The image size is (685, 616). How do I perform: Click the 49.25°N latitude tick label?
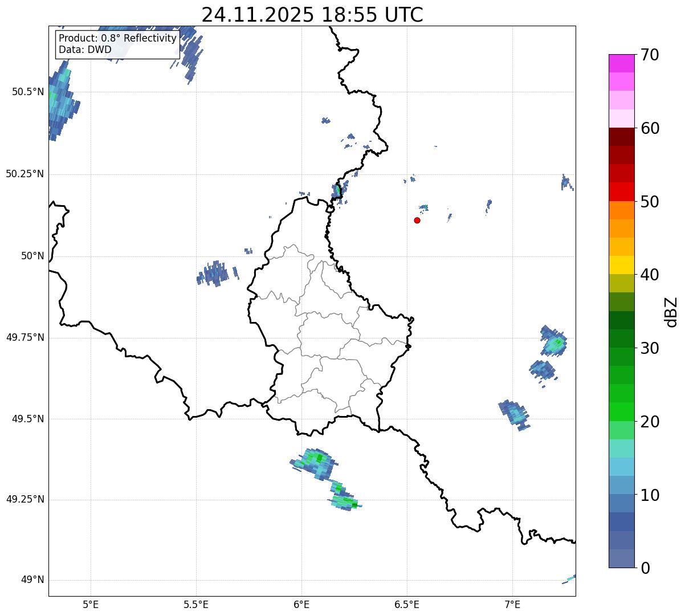pyautogui.click(x=25, y=499)
